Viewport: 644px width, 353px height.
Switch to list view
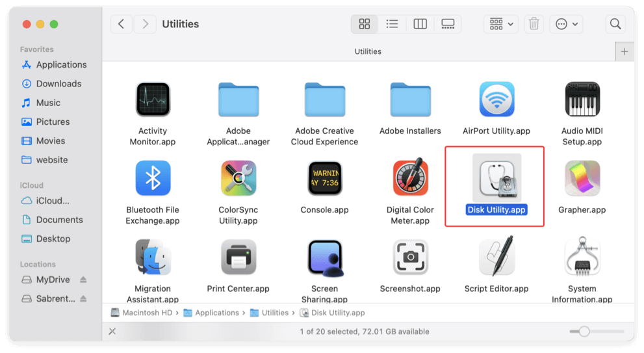[393, 24]
